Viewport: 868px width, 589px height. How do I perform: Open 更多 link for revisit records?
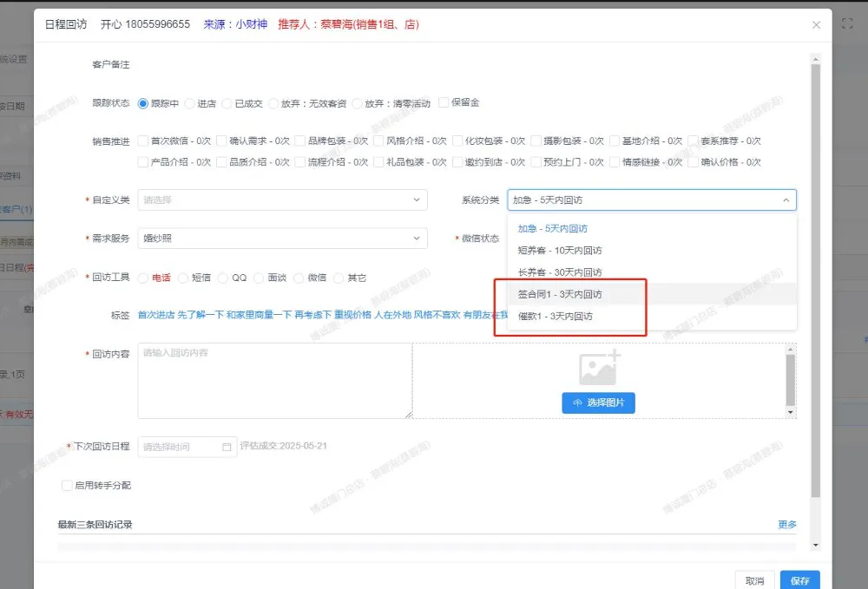click(786, 525)
